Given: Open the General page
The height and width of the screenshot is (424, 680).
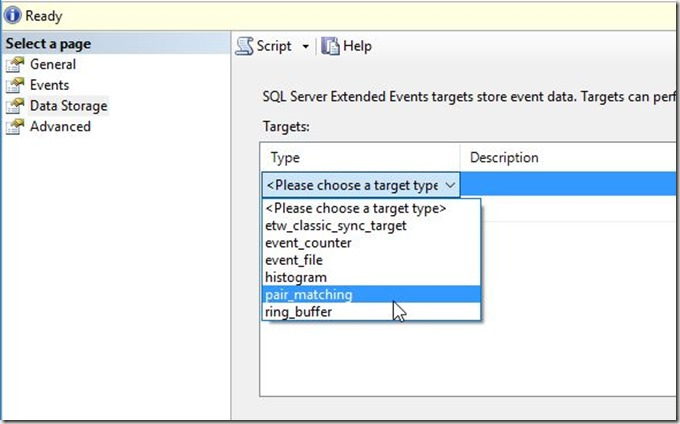Looking at the screenshot, I should pos(53,64).
